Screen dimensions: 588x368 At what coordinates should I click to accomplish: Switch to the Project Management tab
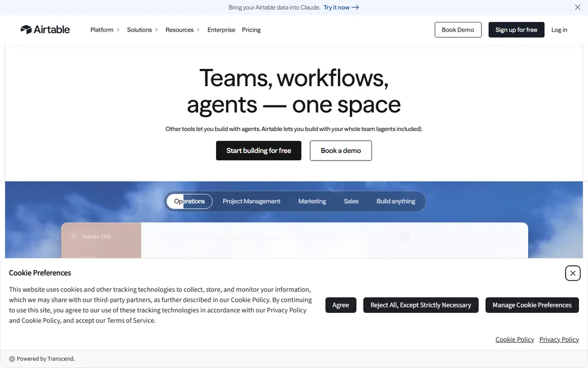(251, 202)
